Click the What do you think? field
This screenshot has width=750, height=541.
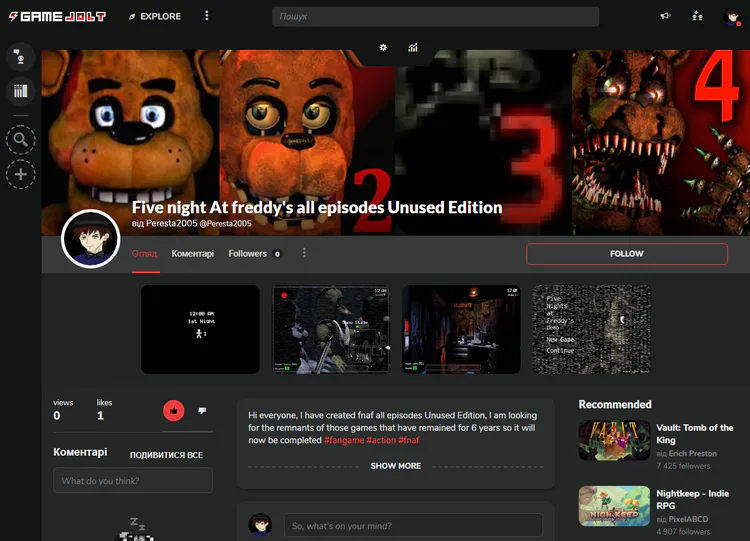point(133,480)
